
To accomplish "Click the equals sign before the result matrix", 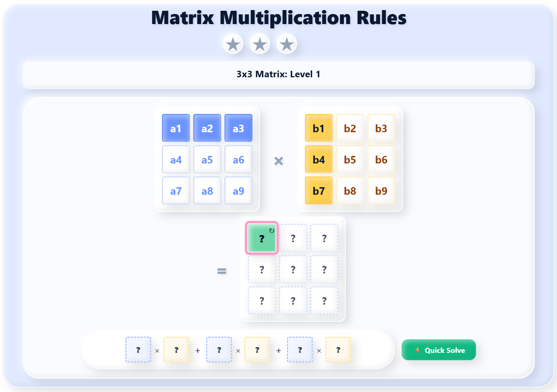I will pyautogui.click(x=222, y=271).
